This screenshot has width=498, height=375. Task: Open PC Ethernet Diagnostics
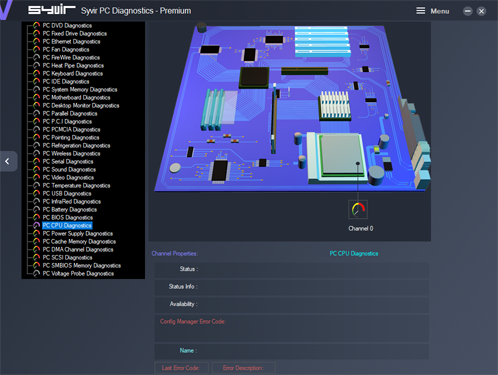click(x=71, y=41)
